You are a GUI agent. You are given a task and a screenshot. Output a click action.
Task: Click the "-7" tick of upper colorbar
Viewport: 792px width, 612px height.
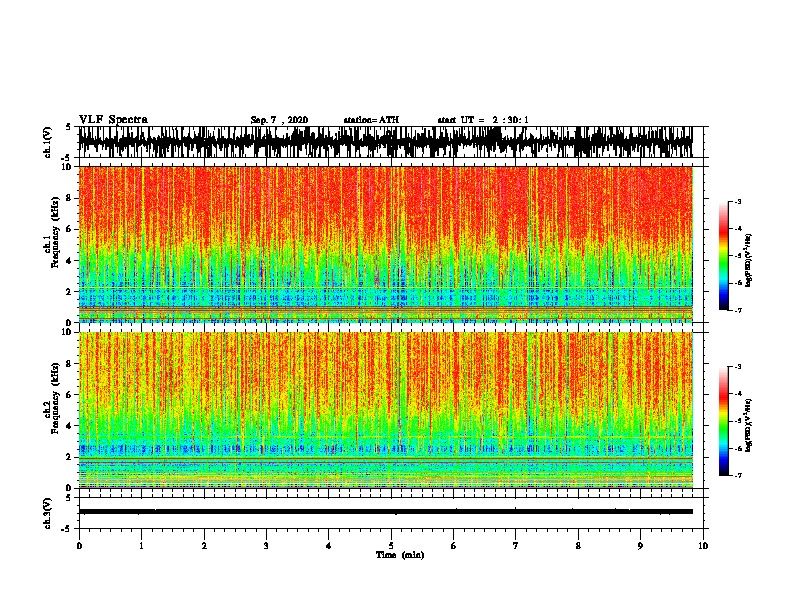pyautogui.click(x=737, y=310)
